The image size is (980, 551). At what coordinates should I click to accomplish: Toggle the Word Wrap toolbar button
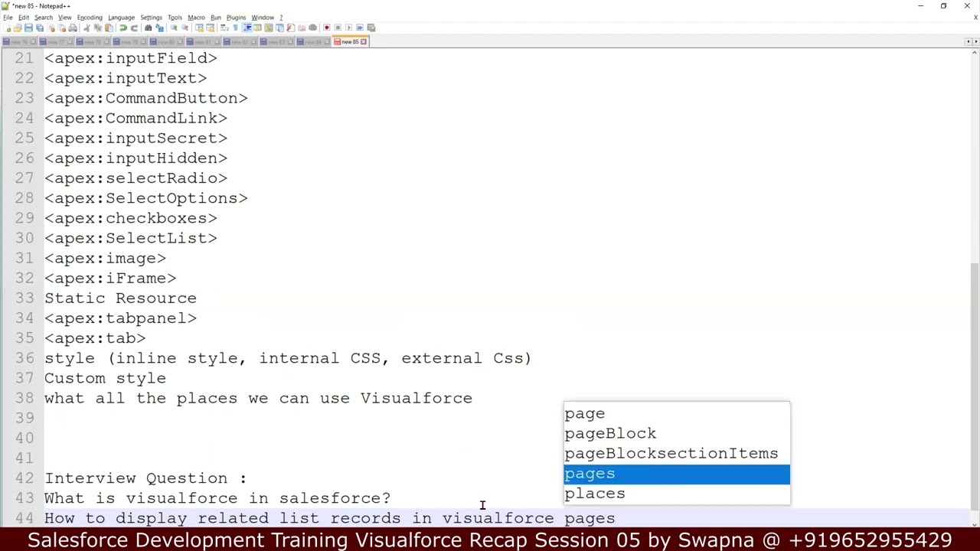(224, 28)
